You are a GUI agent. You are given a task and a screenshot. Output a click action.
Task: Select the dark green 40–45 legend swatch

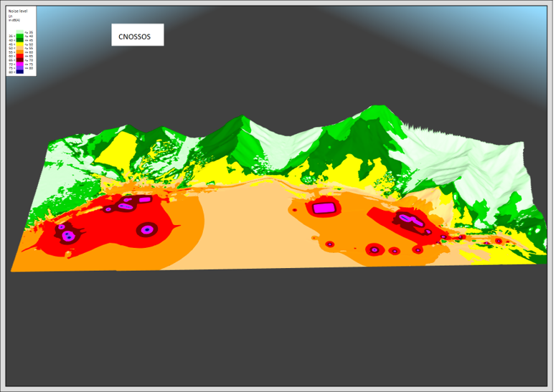pos(19,39)
